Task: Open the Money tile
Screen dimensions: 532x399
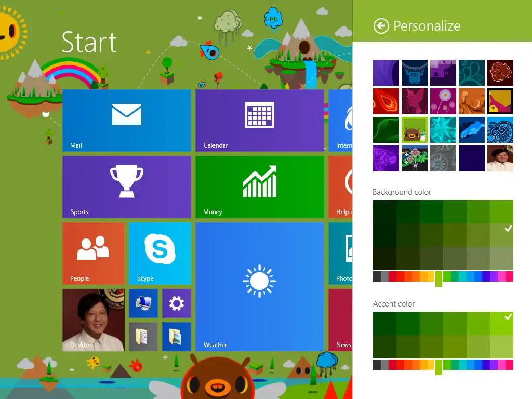Action: (x=260, y=187)
